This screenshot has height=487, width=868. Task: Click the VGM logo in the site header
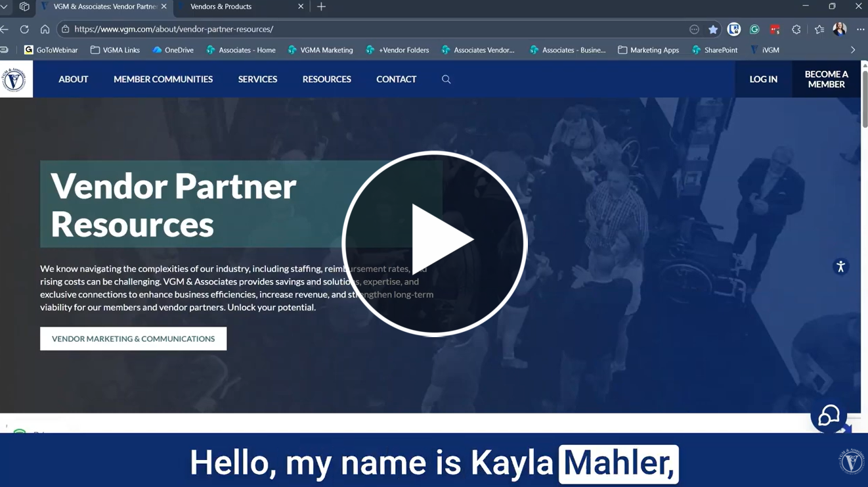pos(14,80)
